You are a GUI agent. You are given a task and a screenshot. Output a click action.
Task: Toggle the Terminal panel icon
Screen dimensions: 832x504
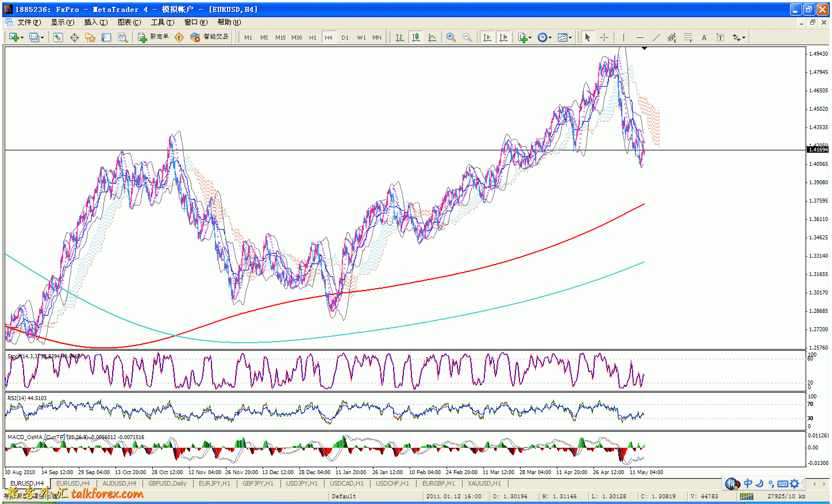click(106, 37)
